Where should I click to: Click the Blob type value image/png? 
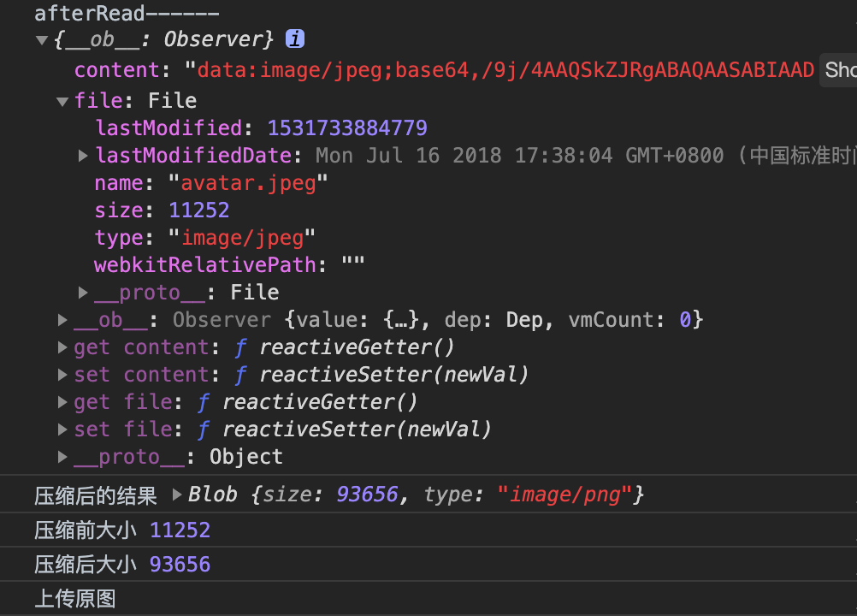[565, 495]
